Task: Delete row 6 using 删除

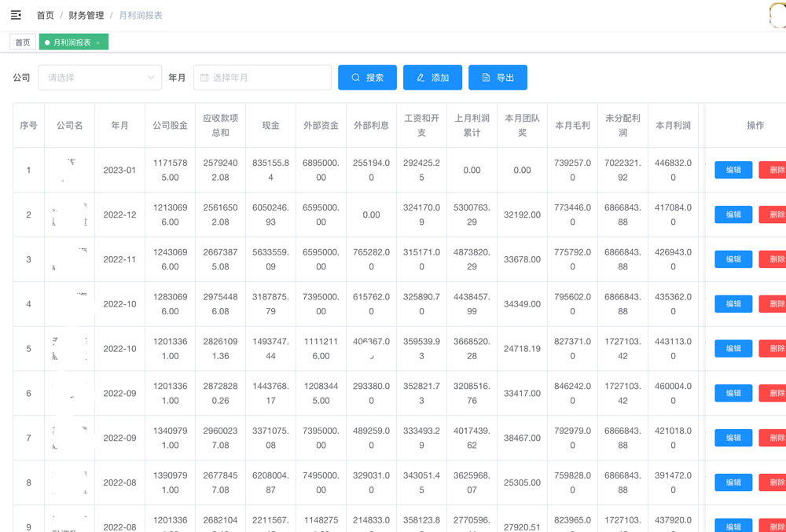Action: [774, 393]
